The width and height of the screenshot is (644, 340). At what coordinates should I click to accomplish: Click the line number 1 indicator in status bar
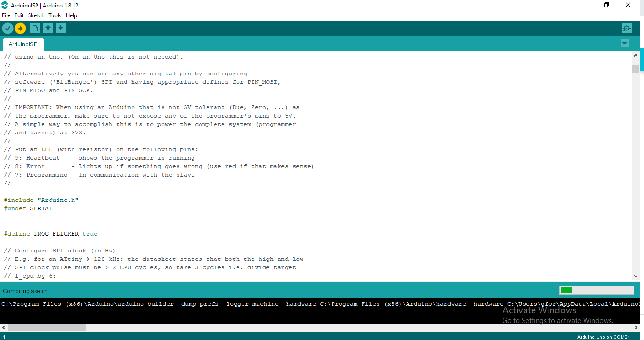tap(3, 337)
